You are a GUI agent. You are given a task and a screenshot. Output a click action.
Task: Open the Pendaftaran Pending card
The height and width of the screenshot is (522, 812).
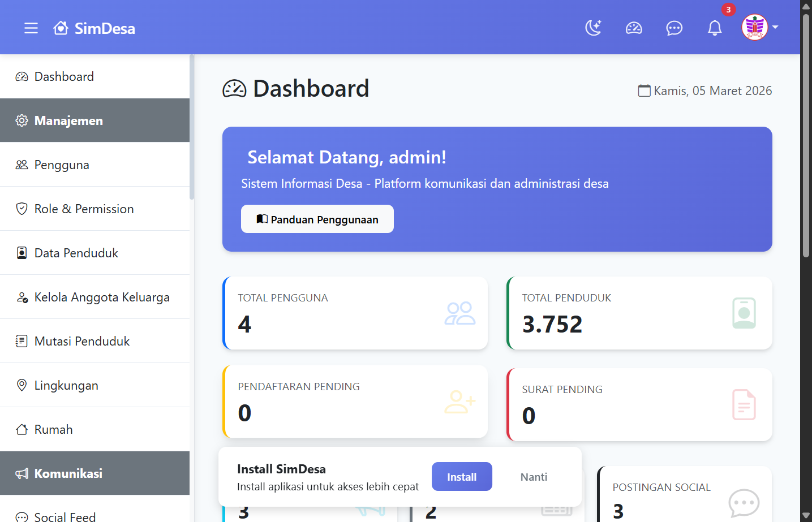[x=355, y=402]
